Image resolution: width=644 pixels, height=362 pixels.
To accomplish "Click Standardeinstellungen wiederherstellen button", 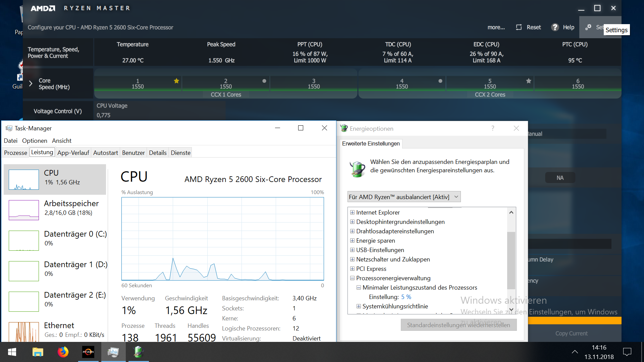I will pyautogui.click(x=458, y=325).
